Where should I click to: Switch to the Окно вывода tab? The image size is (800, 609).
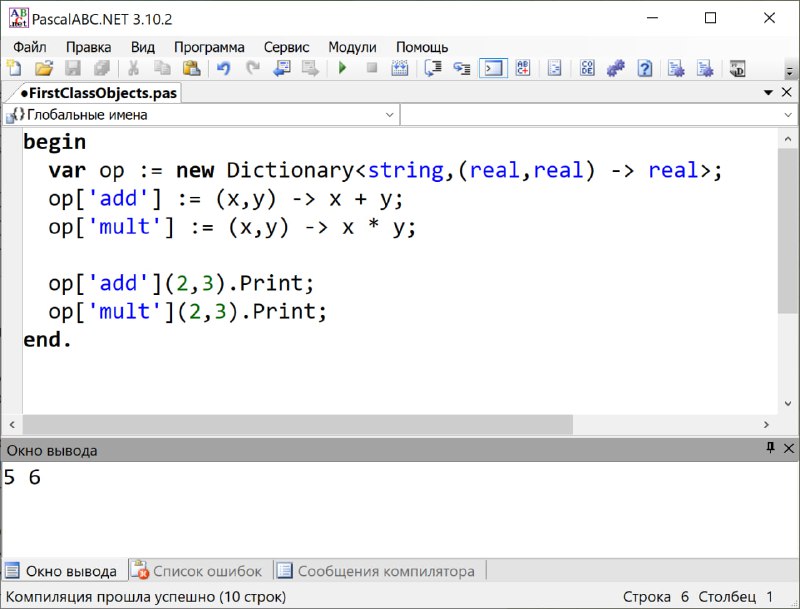click(x=63, y=571)
